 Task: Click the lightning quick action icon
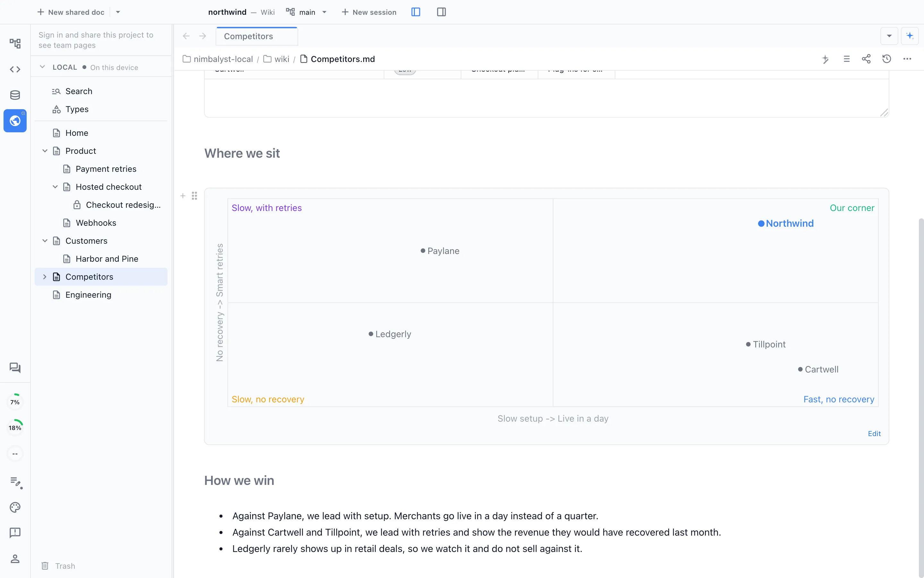(826, 59)
